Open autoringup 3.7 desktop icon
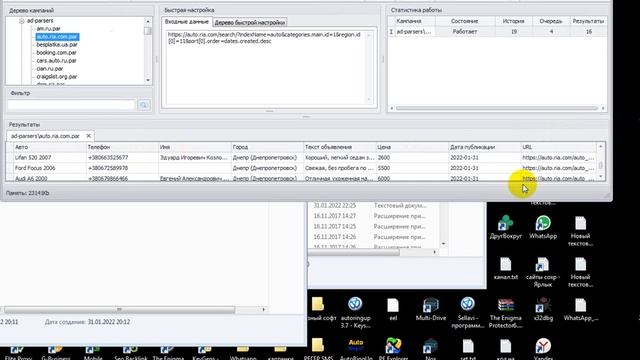This screenshot has height=360, width=640. tap(355, 312)
